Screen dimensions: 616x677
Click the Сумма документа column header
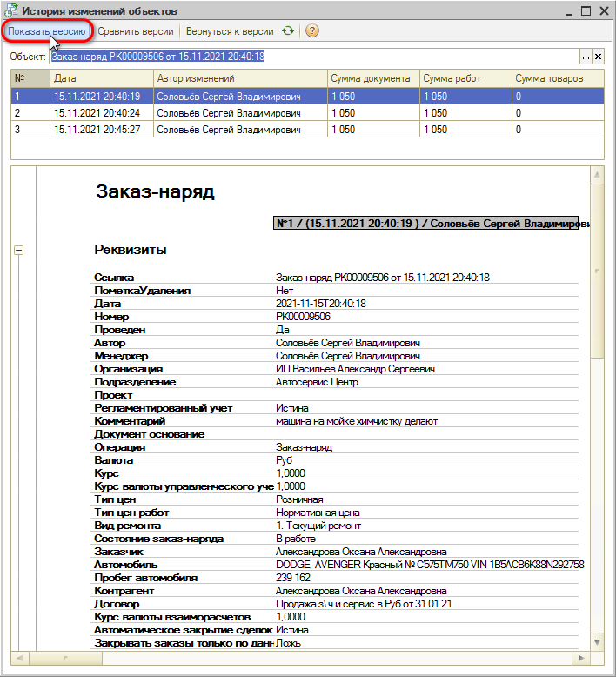[372, 78]
